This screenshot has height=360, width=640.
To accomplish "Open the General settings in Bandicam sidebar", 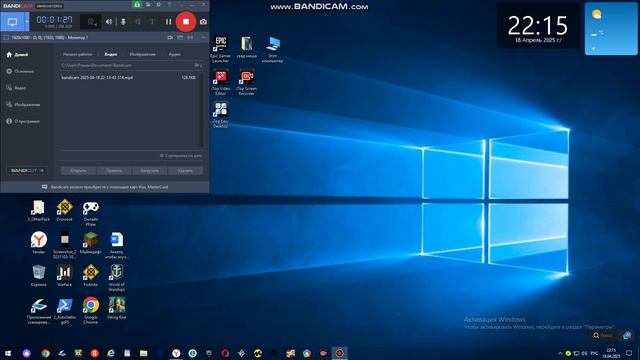I will 20,71.
